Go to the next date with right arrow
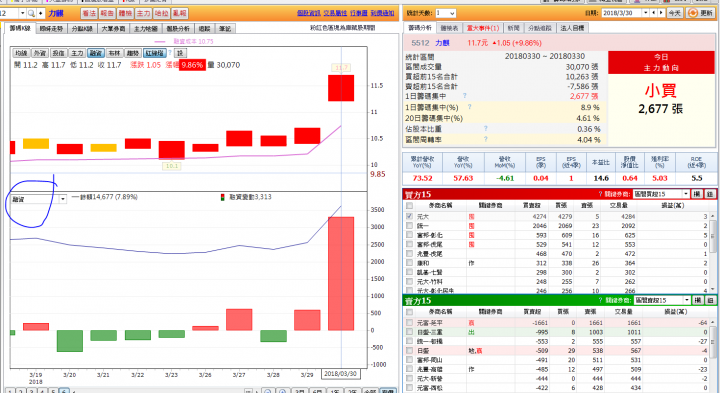720x393 pixels. point(661,13)
